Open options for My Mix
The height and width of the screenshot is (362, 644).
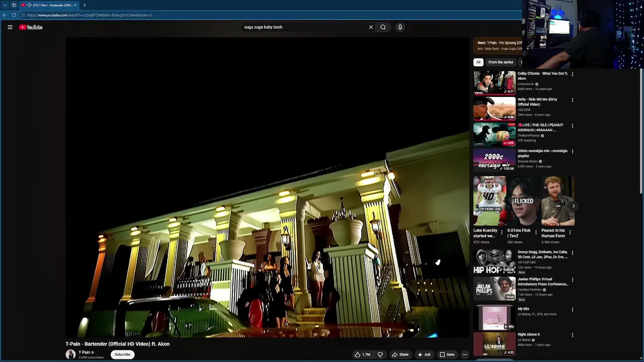(572, 310)
